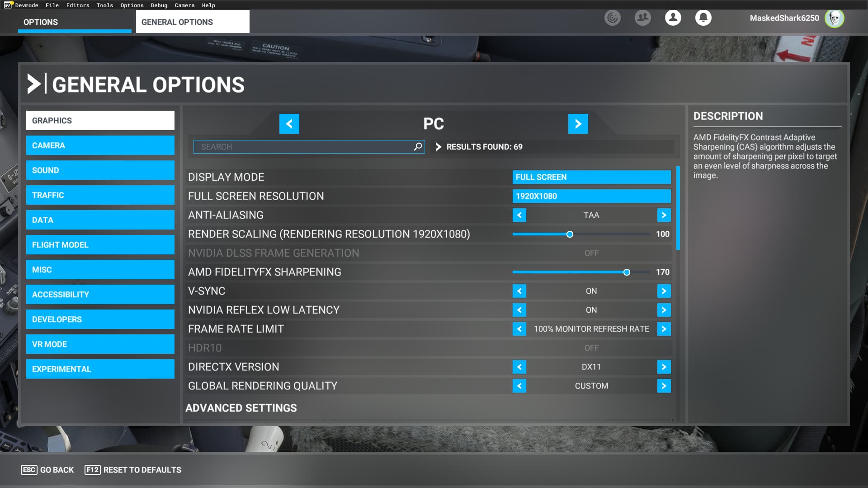Adjust the RENDER SCALING slider

point(570,234)
